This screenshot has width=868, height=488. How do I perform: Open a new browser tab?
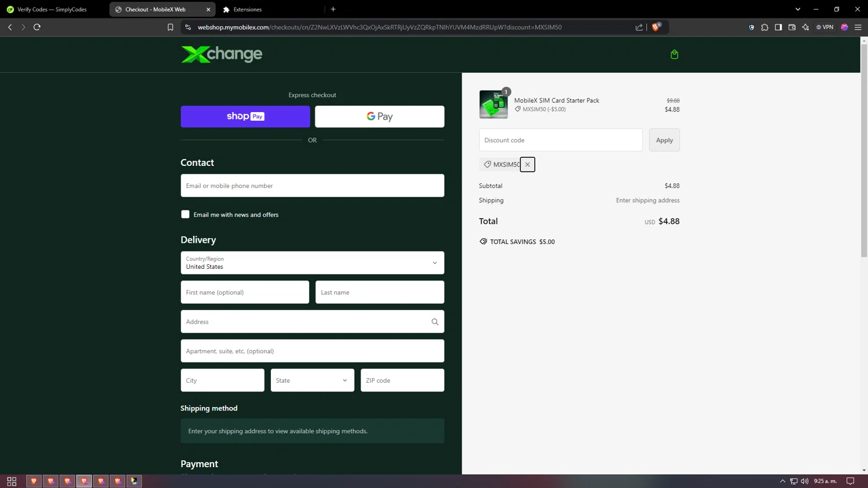coord(333,9)
